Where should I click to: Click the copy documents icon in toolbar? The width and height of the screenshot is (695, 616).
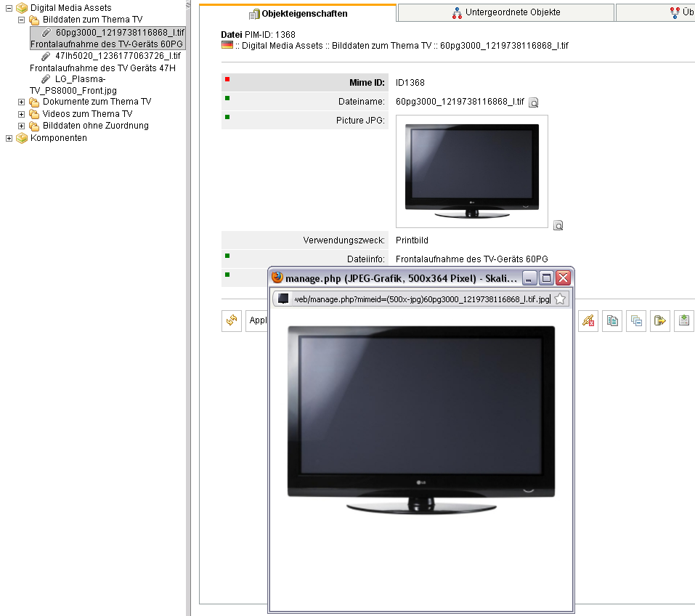point(613,320)
